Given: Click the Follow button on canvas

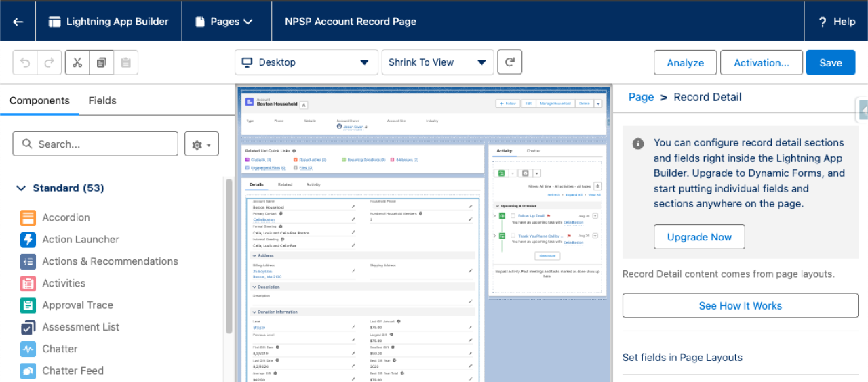Looking at the screenshot, I should click(507, 104).
